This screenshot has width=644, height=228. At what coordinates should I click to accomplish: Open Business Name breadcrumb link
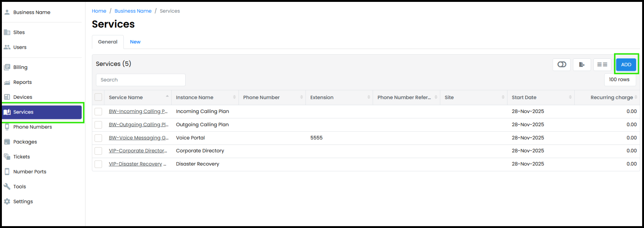133,11
